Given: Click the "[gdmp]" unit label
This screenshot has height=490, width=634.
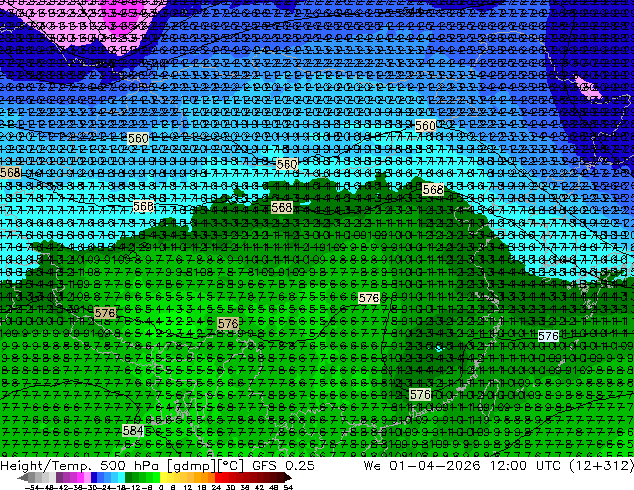Looking at the screenshot, I should click(192, 466).
